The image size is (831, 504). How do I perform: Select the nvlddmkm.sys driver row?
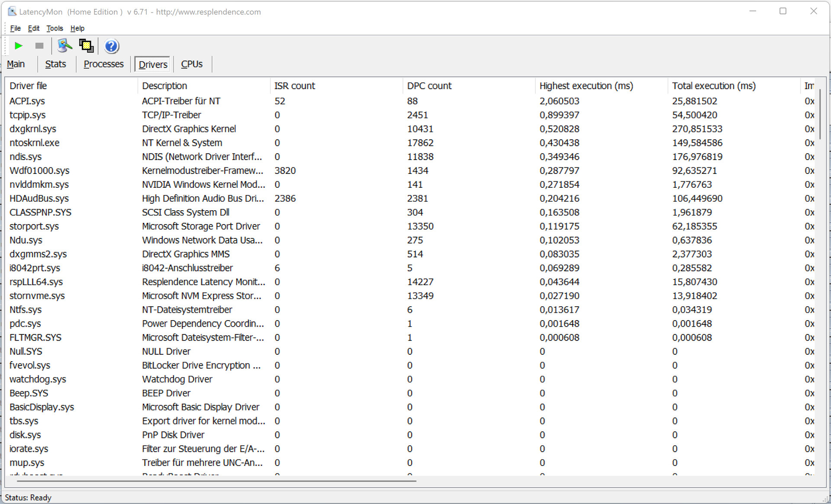click(x=39, y=184)
